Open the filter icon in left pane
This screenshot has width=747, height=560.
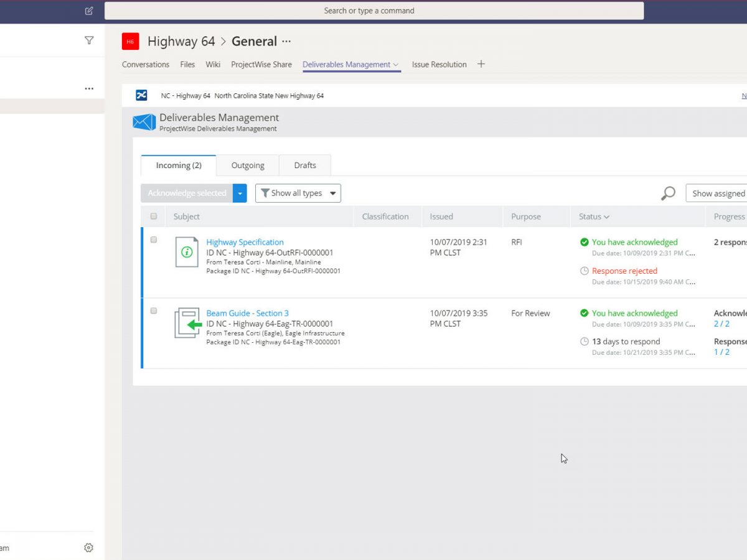click(x=89, y=40)
